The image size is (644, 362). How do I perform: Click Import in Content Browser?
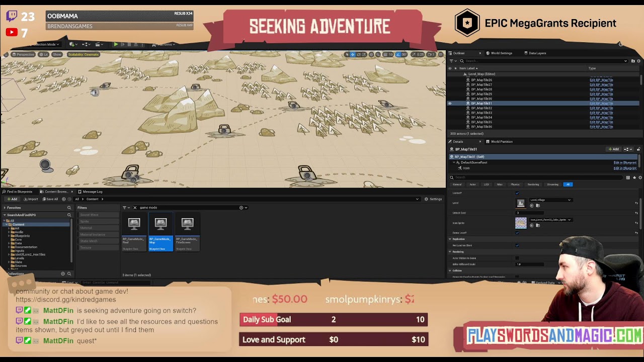coord(31,199)
